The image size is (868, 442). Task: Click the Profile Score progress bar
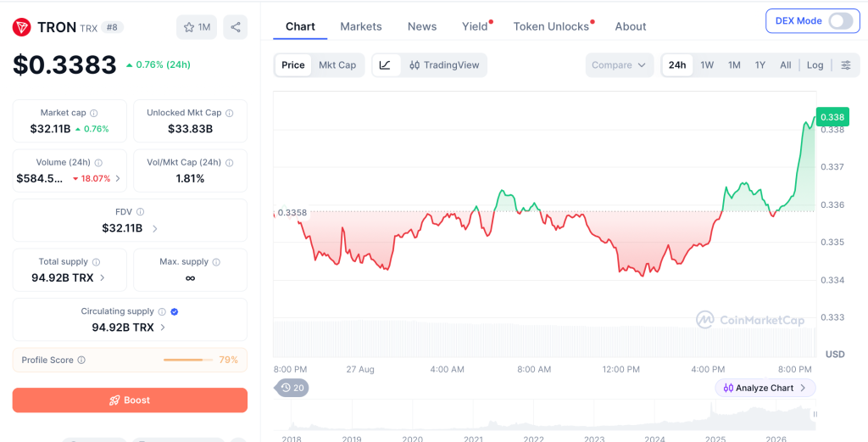pyautogui.click(x=188, y=360)
